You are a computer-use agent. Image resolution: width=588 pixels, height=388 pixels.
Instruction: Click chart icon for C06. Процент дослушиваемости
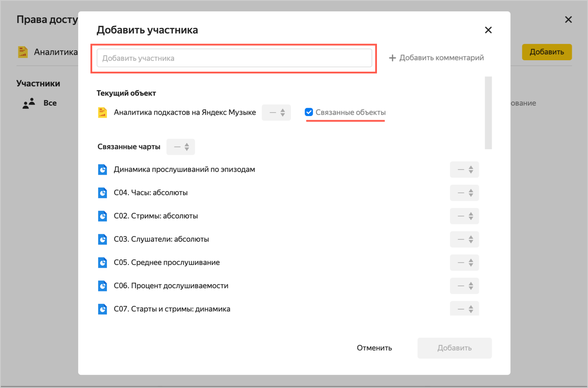coord(102,286)
